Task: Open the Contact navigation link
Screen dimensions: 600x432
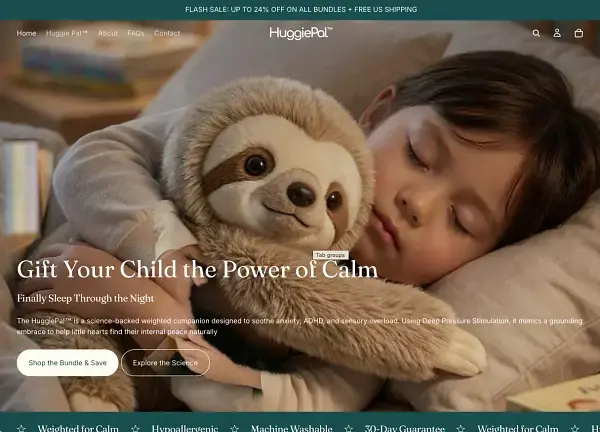Action: tap(167, 33)
